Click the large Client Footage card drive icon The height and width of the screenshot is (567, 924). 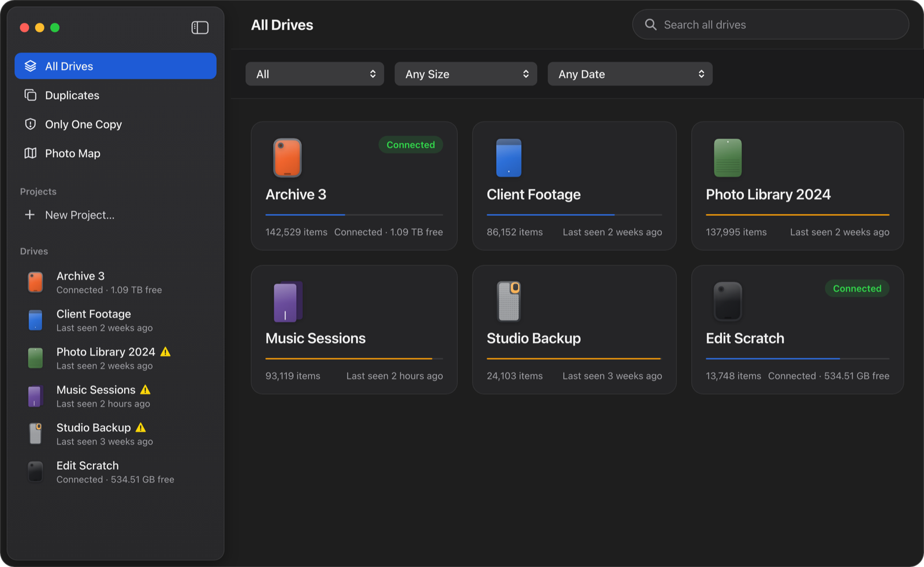(509, 158)
